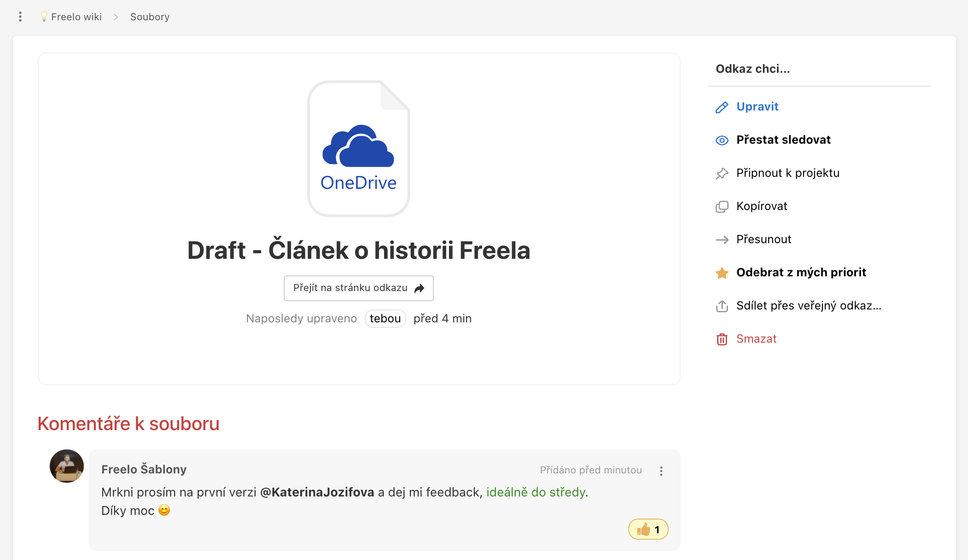Click the share arrow icon in Přejít button
Viewport: 968px width, 560px height.
[419, 289]
